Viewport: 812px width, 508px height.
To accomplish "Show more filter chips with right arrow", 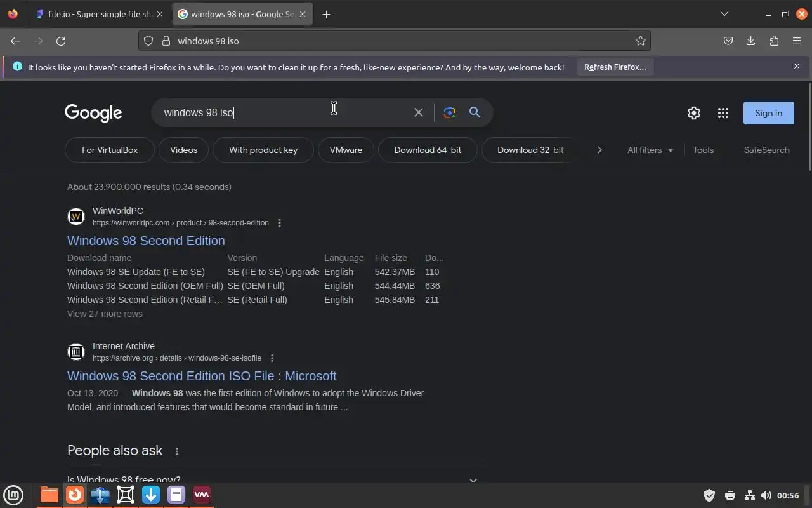I will [x=599, y=150].
